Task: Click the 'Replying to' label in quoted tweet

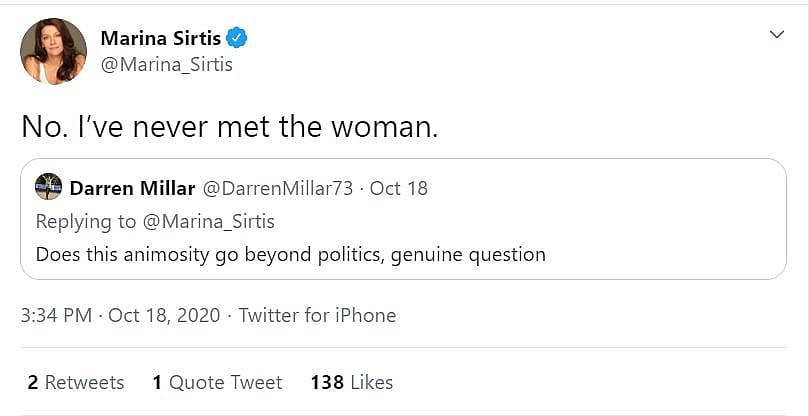Action: tap(90, 221)
